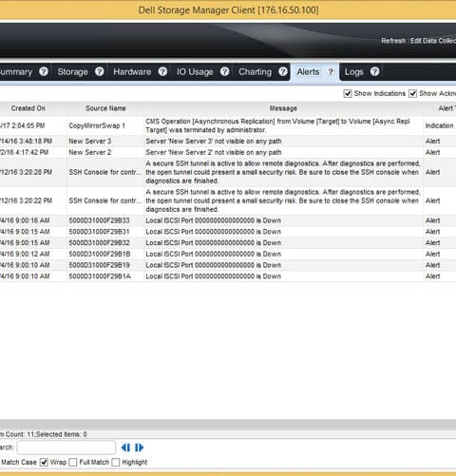Image resolution: width=456 pixels, height=476 pixels.
Task: Toggle the Show Indications checkbox
Action: click(348, 94)
